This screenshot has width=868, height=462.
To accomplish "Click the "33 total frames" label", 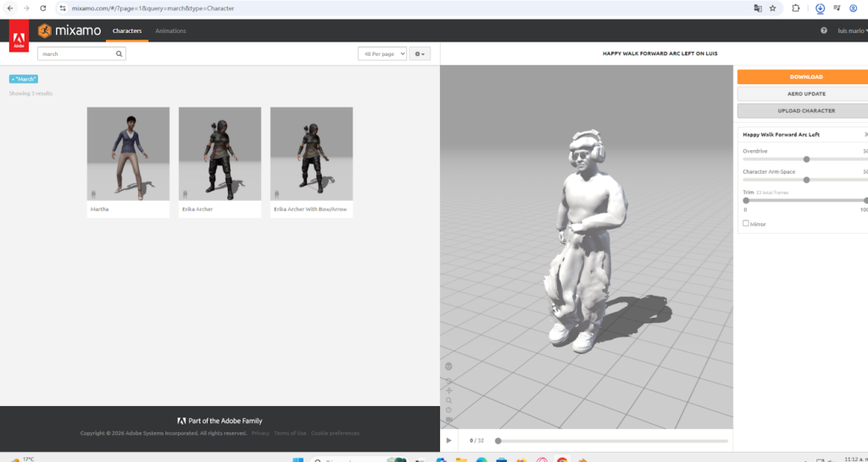I will pyautogui.click(x=772, y=192).
